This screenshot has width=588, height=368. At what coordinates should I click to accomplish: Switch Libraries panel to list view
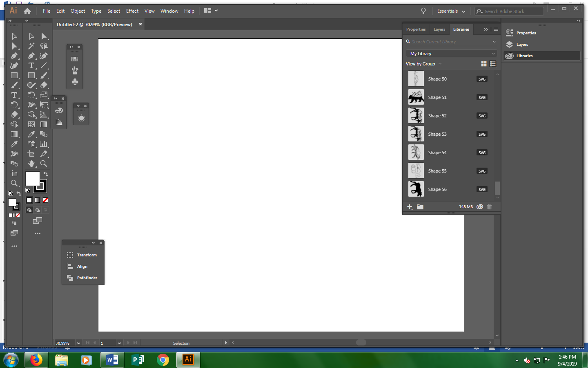pyautogui.click(x=493, y=64)
